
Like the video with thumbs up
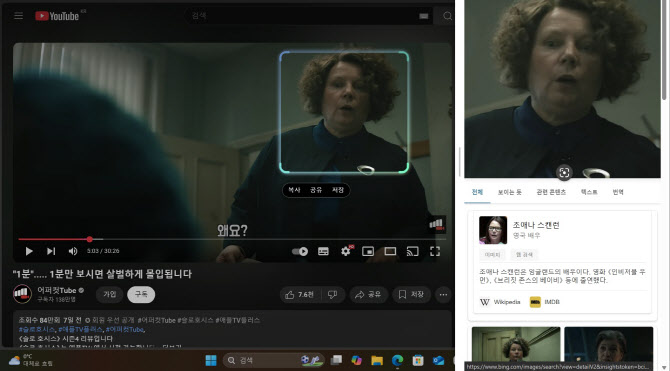click(x=300, y=294)
